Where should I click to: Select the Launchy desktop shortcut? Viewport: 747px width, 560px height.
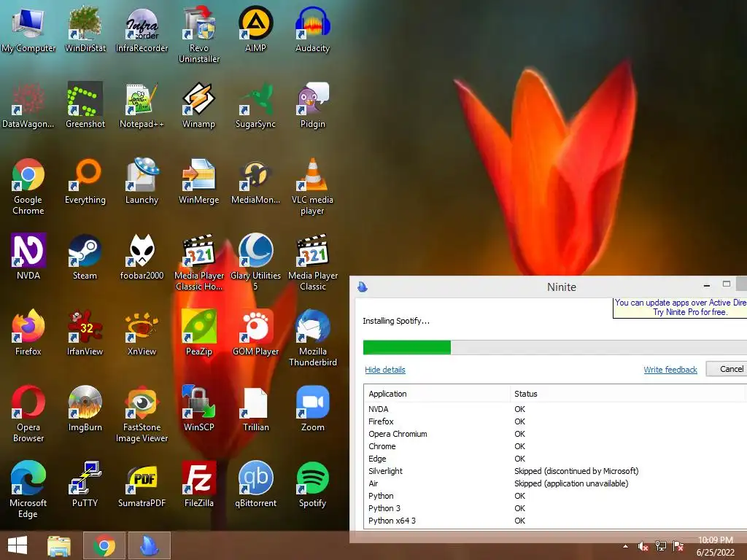142,181
